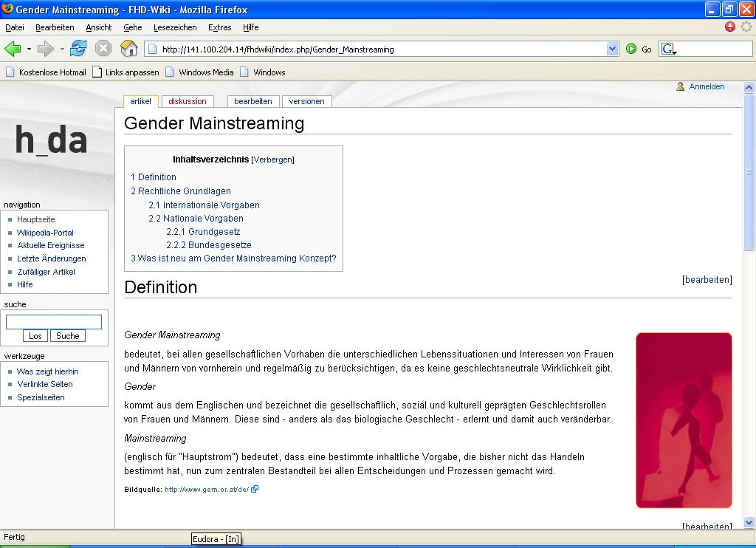Click the Forward arrow button
This screenshot has height=548, width=756.
tap(46, 49)
